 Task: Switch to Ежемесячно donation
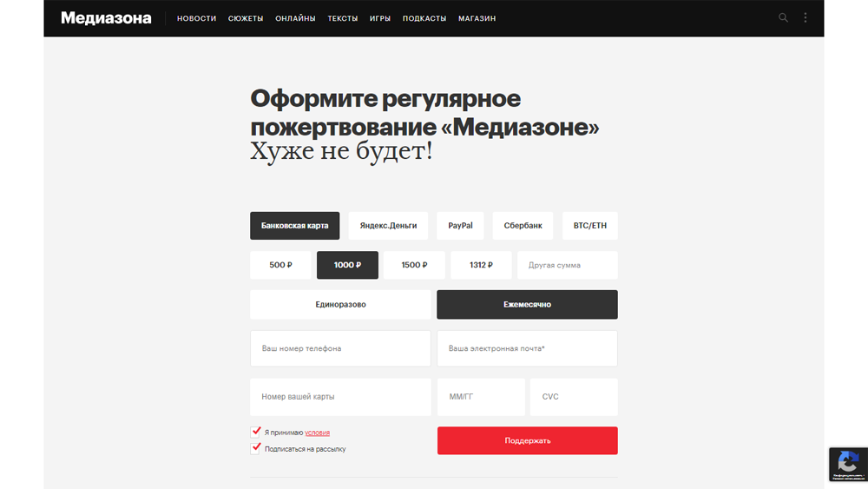pos(527,305)
